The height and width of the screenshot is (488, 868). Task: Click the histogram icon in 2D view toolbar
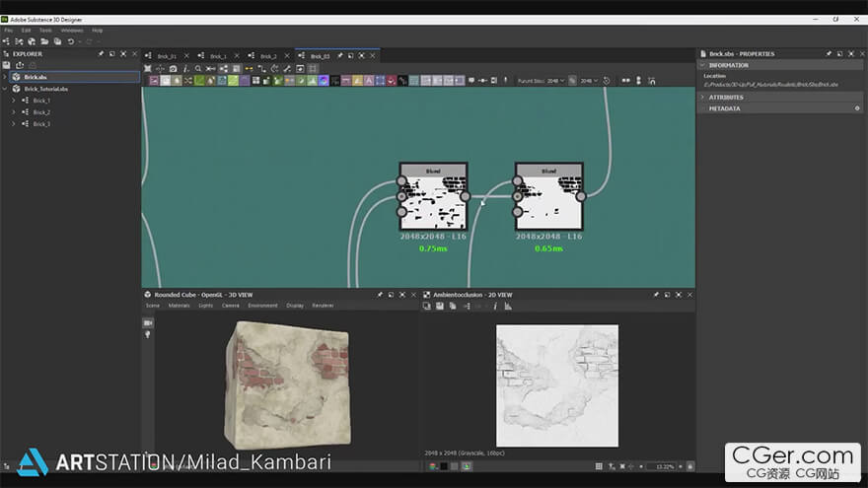508,306
